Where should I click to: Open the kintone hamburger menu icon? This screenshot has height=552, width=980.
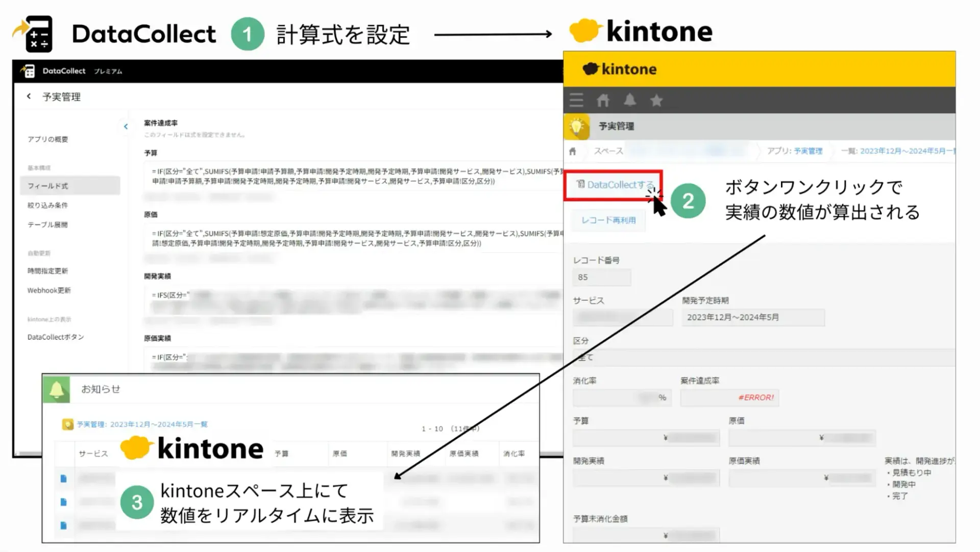pos(576,100)
